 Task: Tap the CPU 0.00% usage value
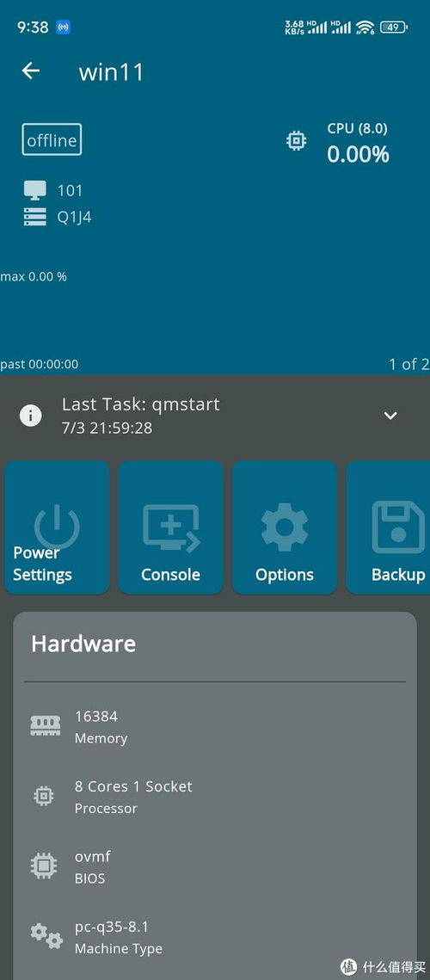point(358,154)
